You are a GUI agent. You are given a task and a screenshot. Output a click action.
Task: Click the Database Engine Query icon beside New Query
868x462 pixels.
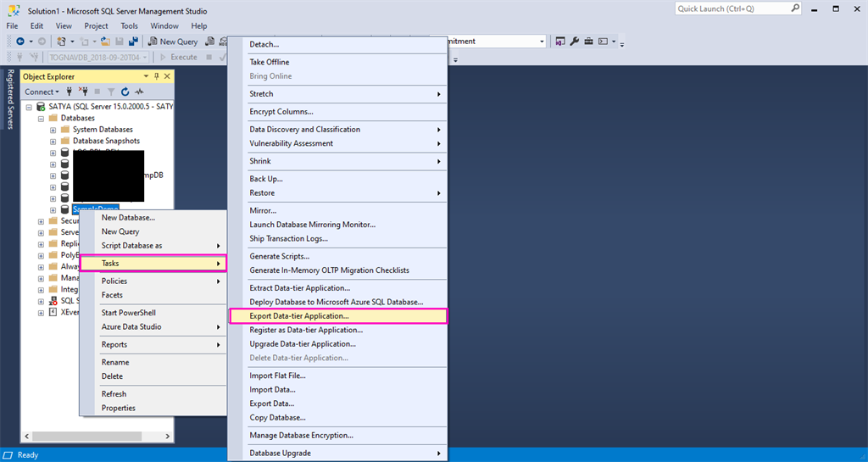210,42
